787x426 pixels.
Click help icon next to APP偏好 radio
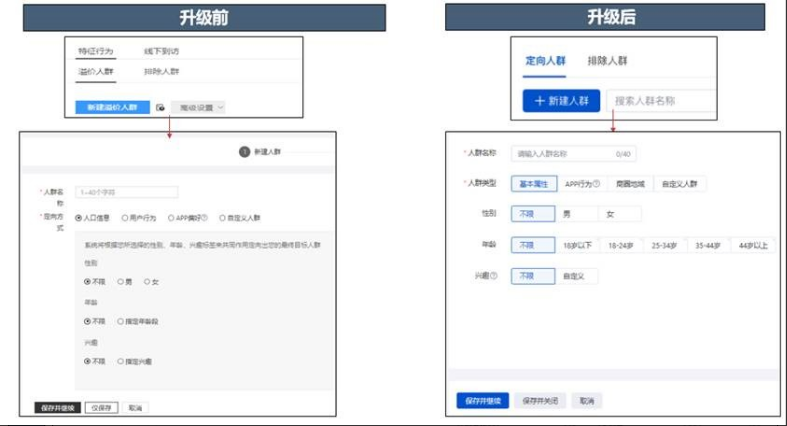204,218
